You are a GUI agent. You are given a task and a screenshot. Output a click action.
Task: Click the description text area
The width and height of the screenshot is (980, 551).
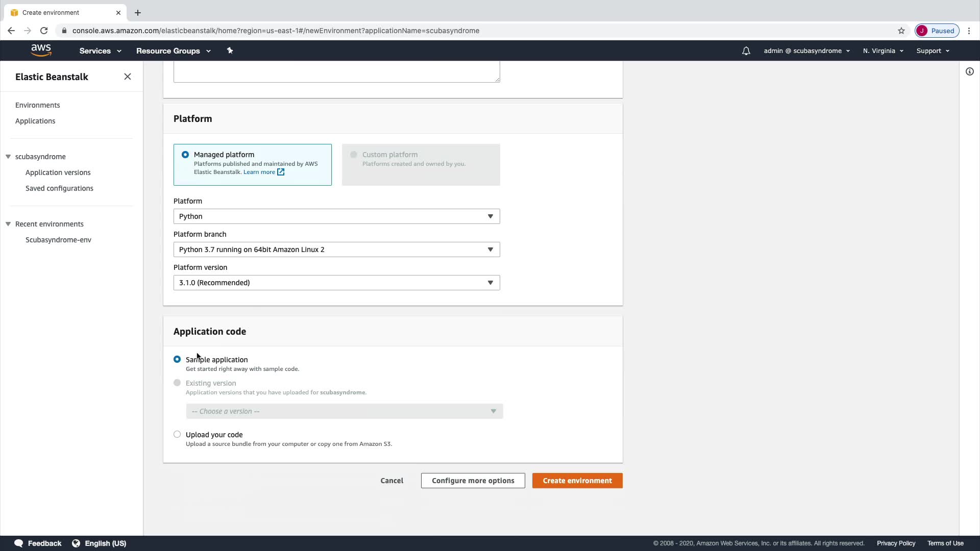click(336, 71)
